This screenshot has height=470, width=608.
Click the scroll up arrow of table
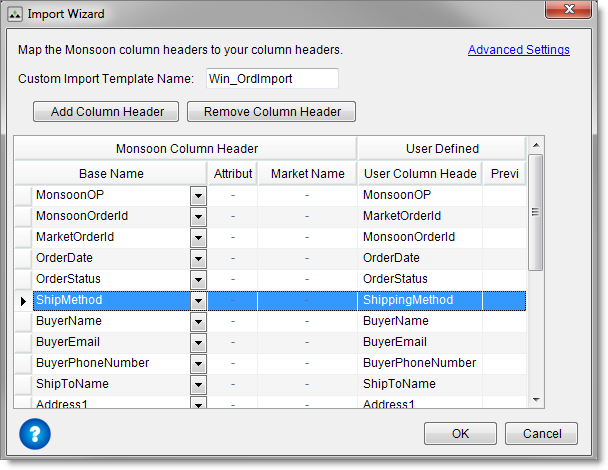[x=536, y=145]
